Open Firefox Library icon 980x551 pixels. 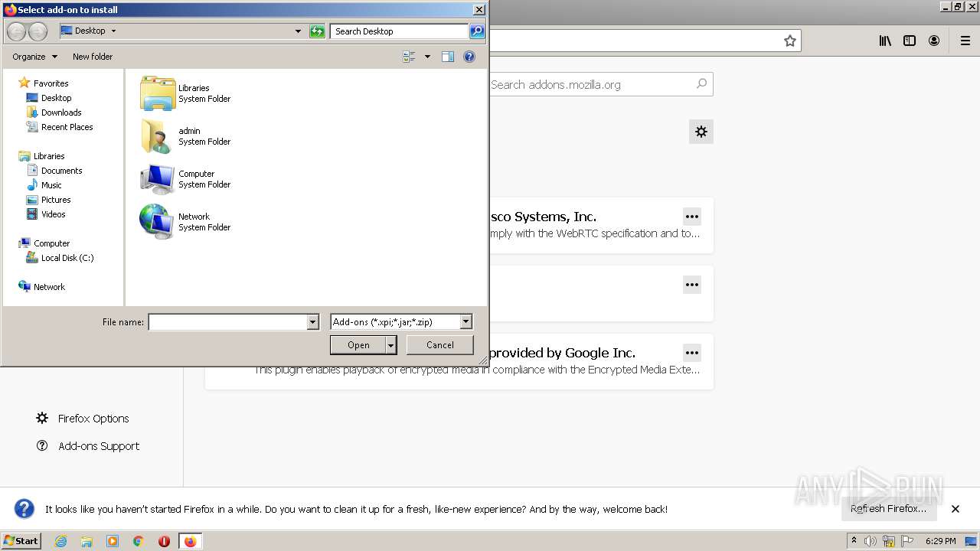pyautogui.click(x=885, y=41)
